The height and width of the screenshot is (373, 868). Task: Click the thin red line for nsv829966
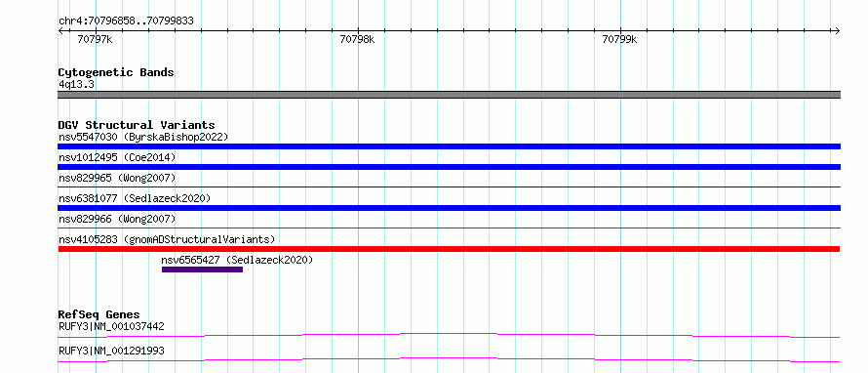[449, 228]
